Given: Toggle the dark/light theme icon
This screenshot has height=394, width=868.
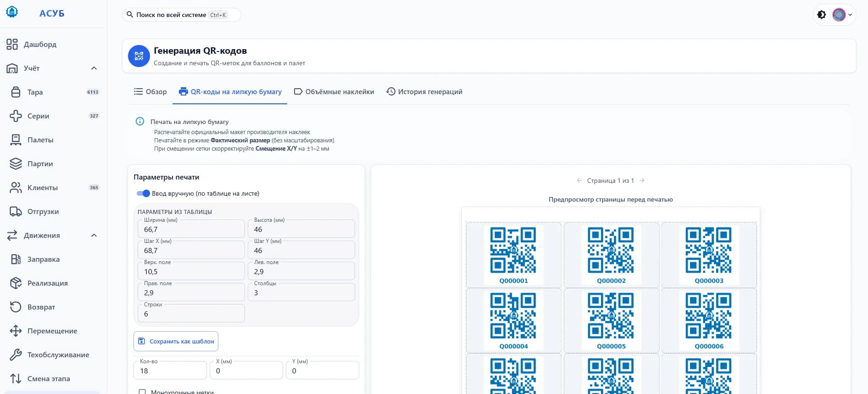Looking at the screenshot, I should coord(822,15).
